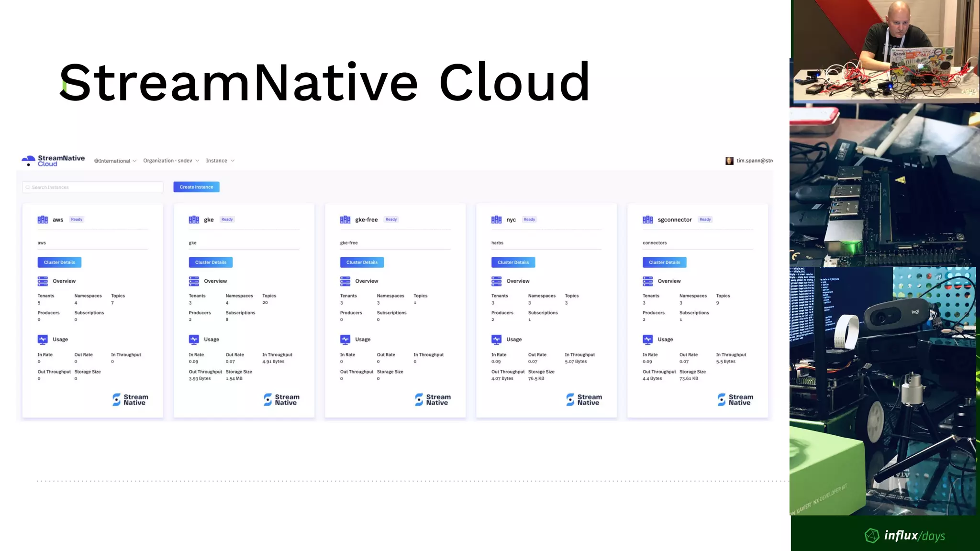The width and height of the screenshot is (980, 551).
Task: Click the Logitech webcam photo
Action: click(x=883, y=391)
